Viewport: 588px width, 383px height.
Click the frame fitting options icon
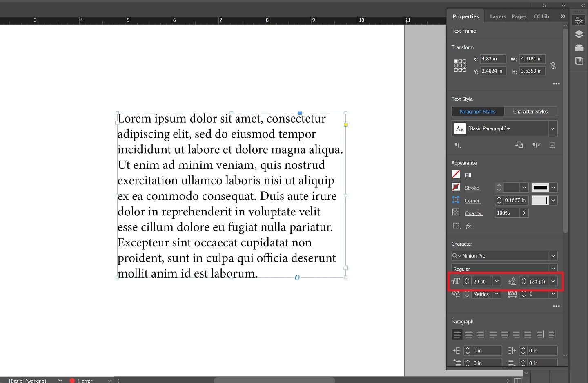click(457, 226)
